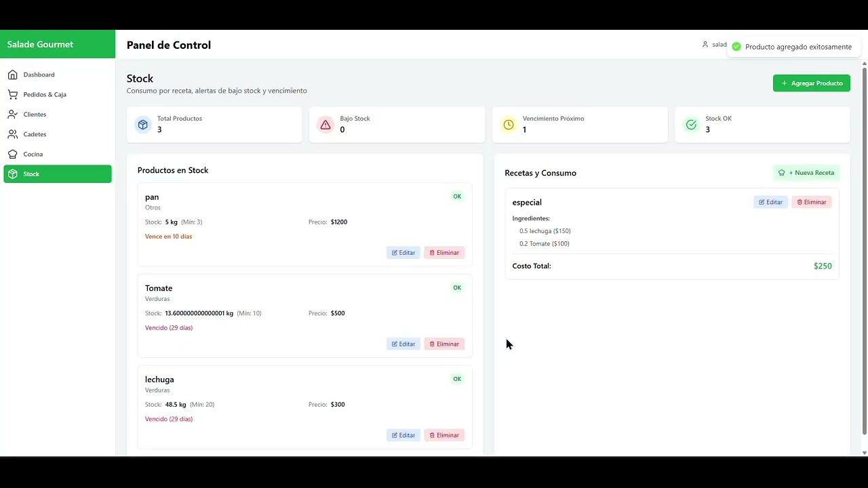Edit the lechuga product
Viewport: 868px width, 488px height.
pyautogui.click(x=403, y=435)
